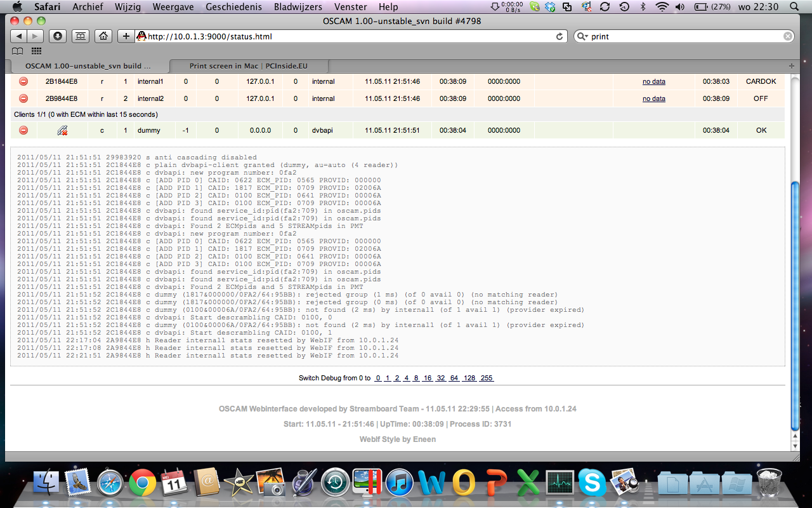The image size is (812, 508).
Task: Reload the page in the address bar
Action: 560,36
